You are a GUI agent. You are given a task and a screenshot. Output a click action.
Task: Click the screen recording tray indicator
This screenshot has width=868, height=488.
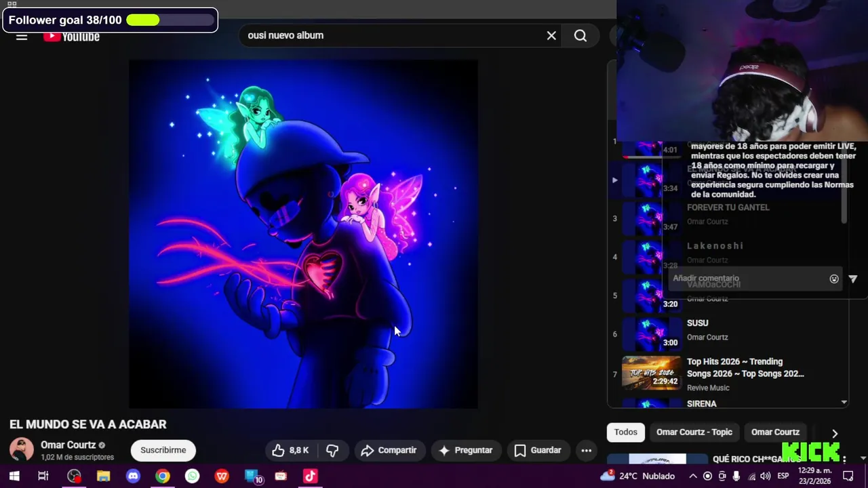point(707,476)
